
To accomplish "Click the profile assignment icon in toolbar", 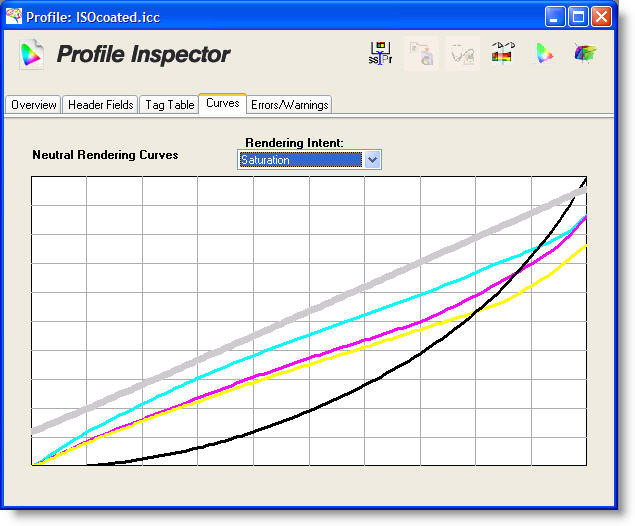I will click(380, 54).
